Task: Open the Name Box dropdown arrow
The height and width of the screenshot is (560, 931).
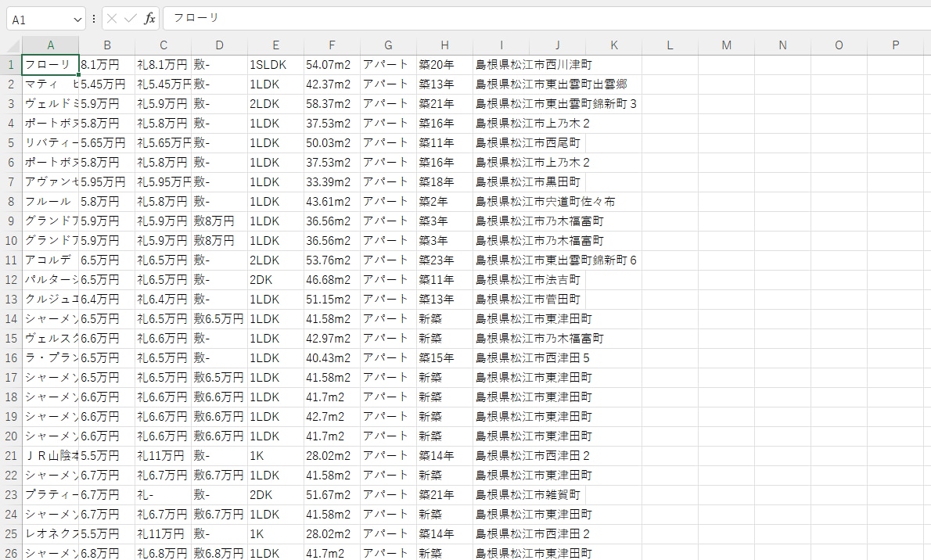Action: [x=77, y=20]
